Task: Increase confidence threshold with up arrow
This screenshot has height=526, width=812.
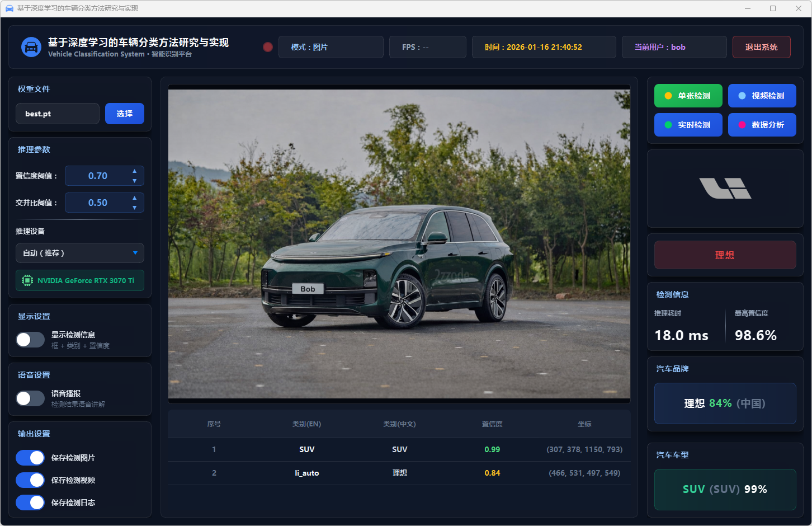Action: pos(134,171)
